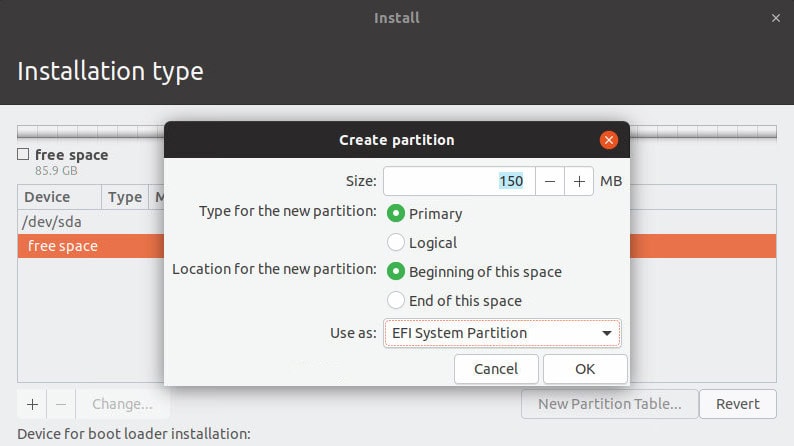Click the Change... button
The image size is (794, 446).
(122, 404)
